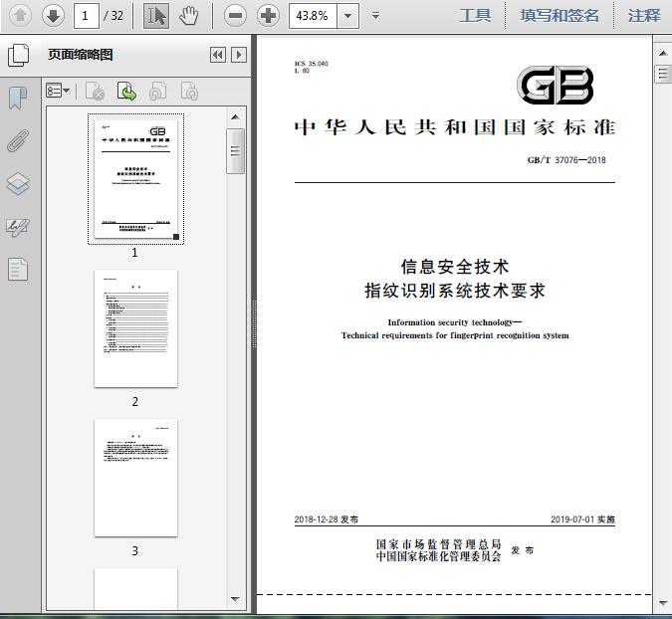Viewport: 672px width, 619px height.
Task: Click the ICS 35.040 classification text
Action: click(x=312, y=64)
